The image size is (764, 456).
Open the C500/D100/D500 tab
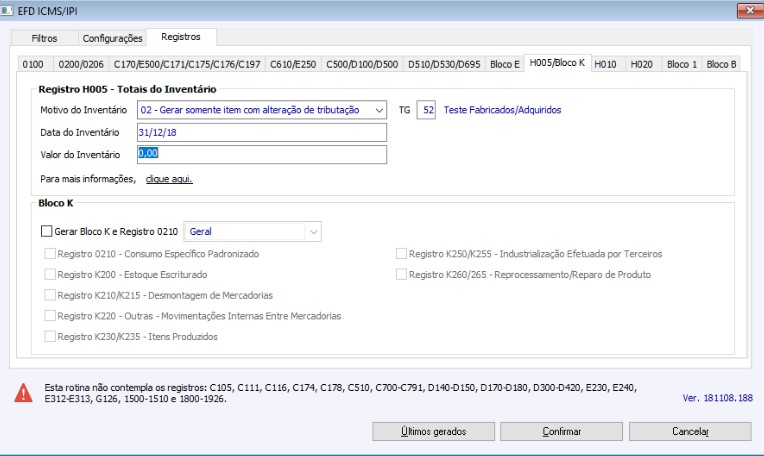(362, 64)
